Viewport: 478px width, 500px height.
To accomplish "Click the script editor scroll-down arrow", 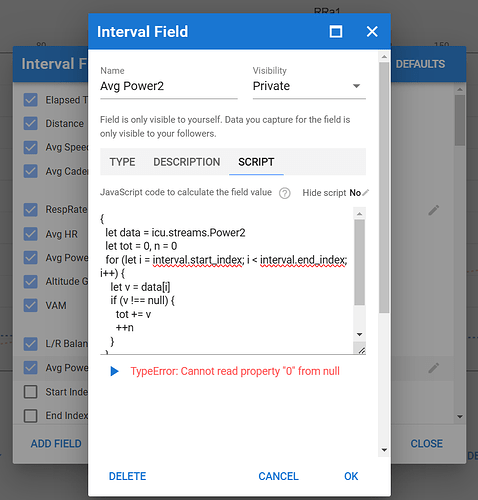I will (359, 334).
